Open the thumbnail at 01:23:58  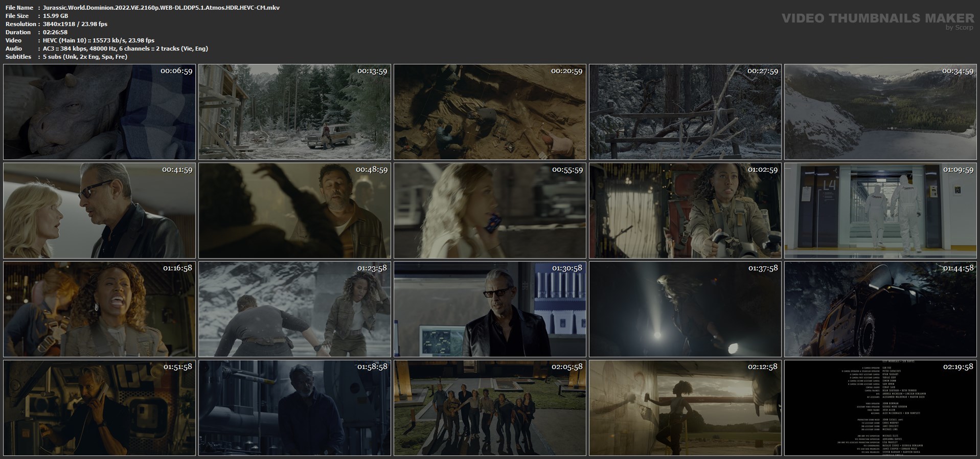click(x=294, y=309)
